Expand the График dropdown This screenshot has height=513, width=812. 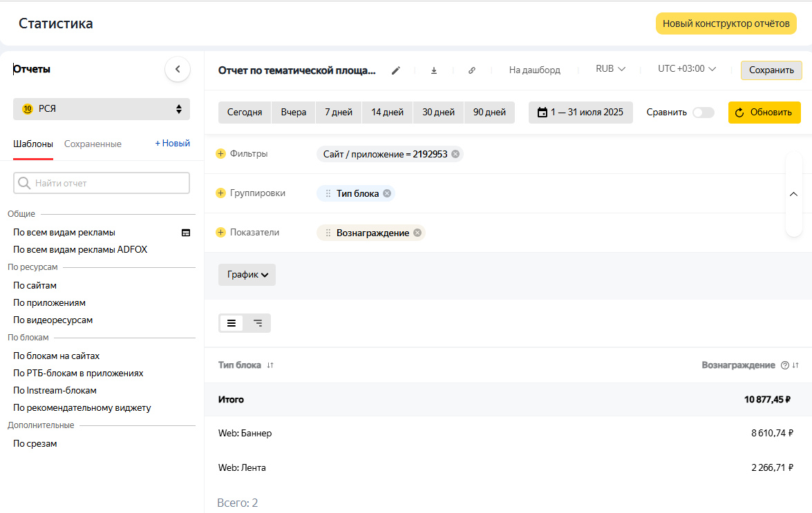(x=247, y=275)
